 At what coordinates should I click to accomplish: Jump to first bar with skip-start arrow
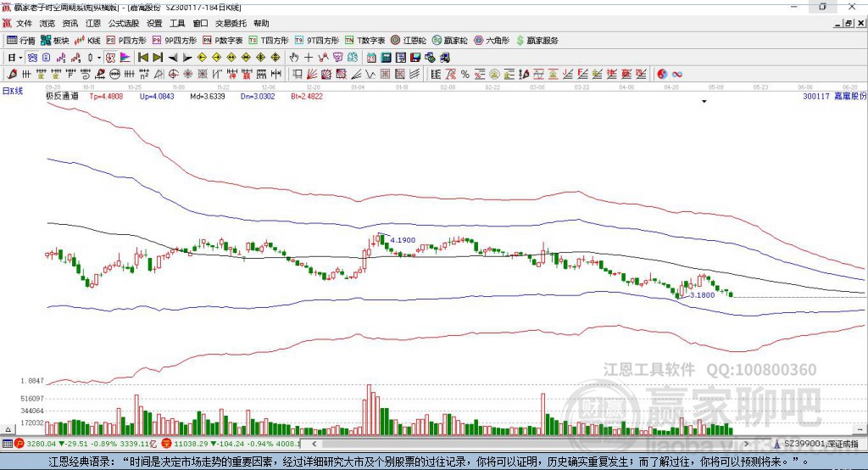point(142,58)
